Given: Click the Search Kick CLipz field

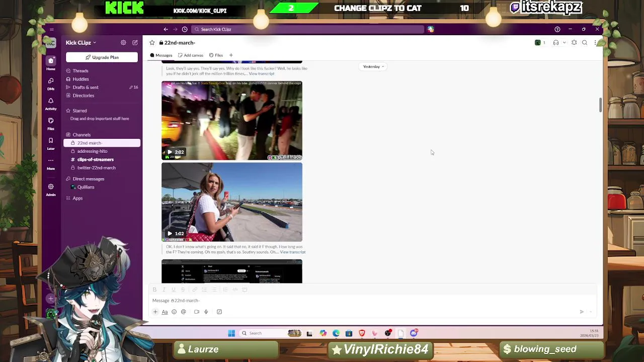Looking at the screenshot, I should [x=307, y=29].
